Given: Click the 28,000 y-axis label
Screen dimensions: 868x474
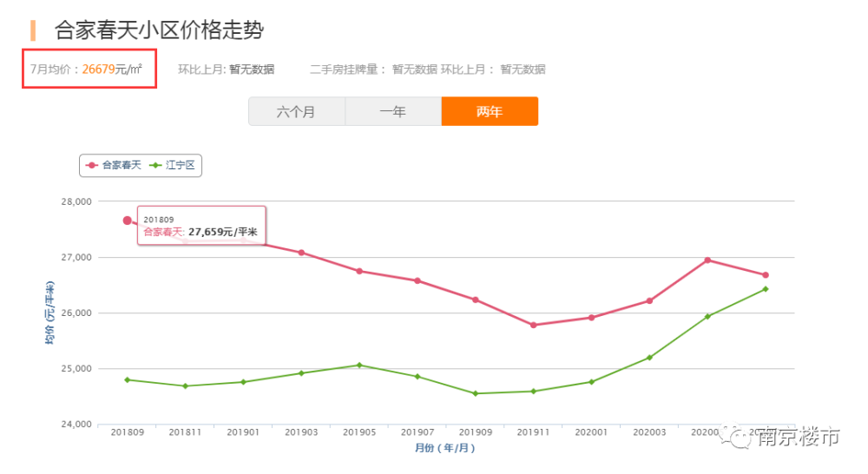Looking at the screenshot, I should (x=76, y=201).
